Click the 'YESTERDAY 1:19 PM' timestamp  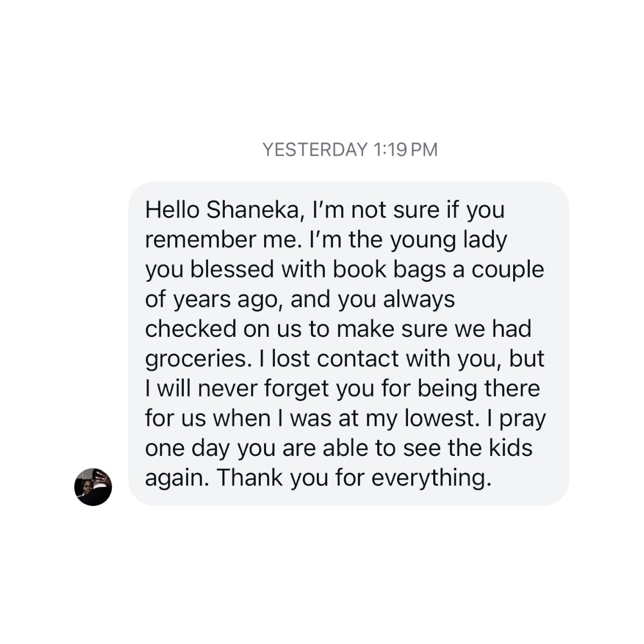[x=350, y=149]
